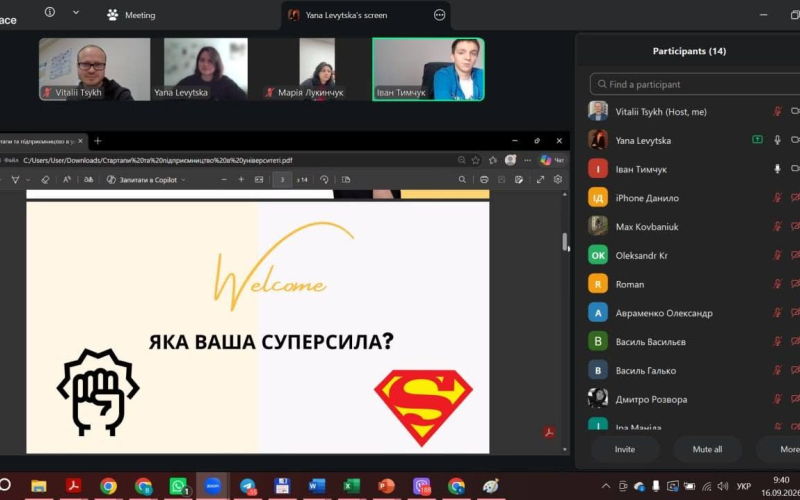Select Vitalii Tsykh's video thumbnail
Image resolution: width=800 pixels, height=500 pixels.
point(94,69)
